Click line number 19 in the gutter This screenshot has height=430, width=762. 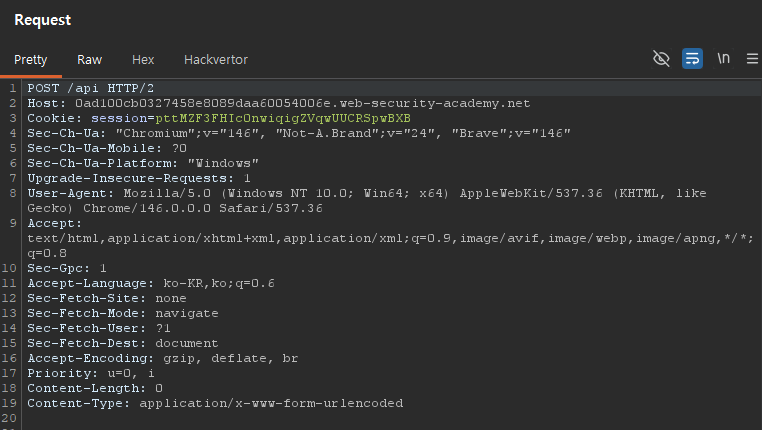[x=11, y=403]
